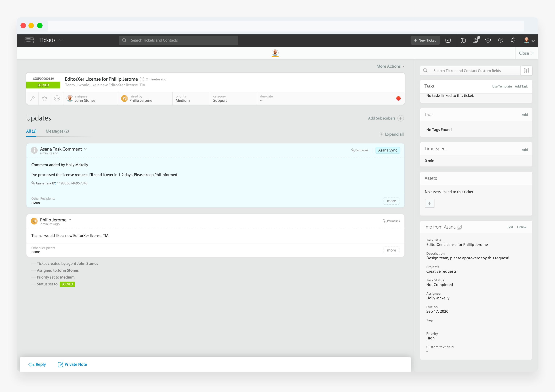The height and width of the screenshot is (392, 555).
Task: Click the custom fields layout icon
Action: (526, 71)
